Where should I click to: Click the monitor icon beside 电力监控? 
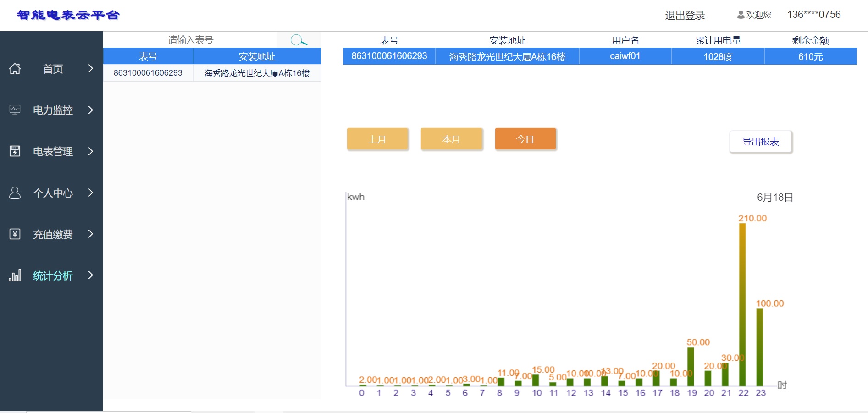pos(15,110)
